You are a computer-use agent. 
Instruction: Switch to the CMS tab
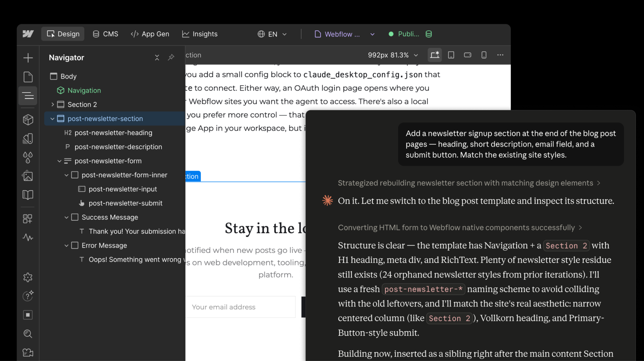[x=106, y=34]
